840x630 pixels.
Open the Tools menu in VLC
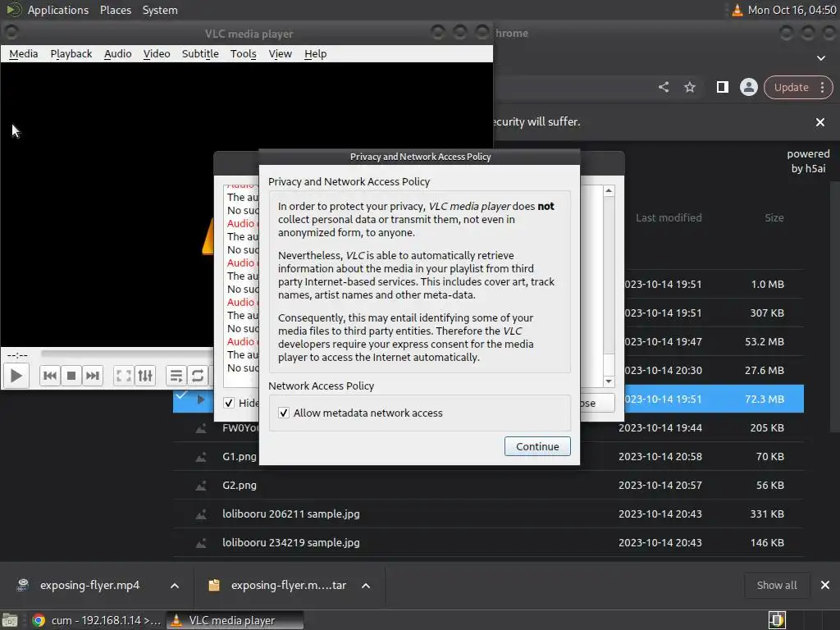coord(243,53)
